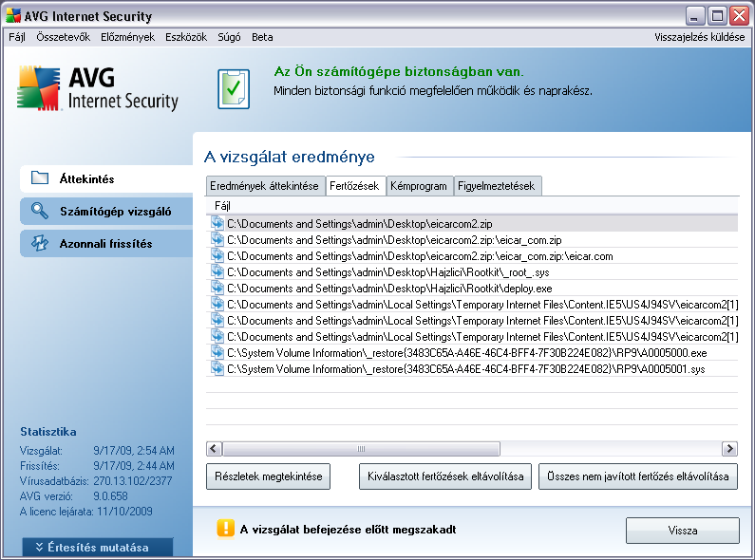Select the eicar_com.zip:\eicar.com file row
755x560 pixels.
click(x=472, y=255)
